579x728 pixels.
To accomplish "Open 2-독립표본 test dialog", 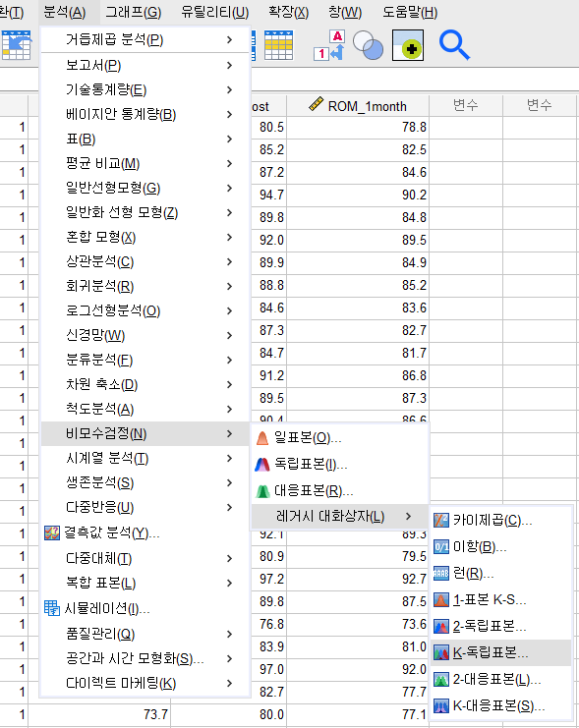I will (501, 627).
